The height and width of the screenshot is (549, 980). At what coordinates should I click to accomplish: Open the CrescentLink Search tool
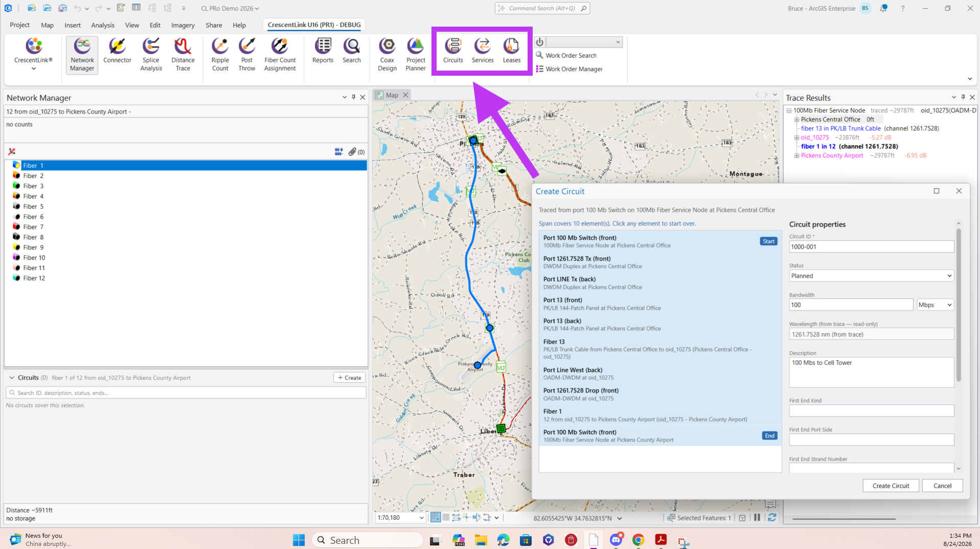coord(352,50)
